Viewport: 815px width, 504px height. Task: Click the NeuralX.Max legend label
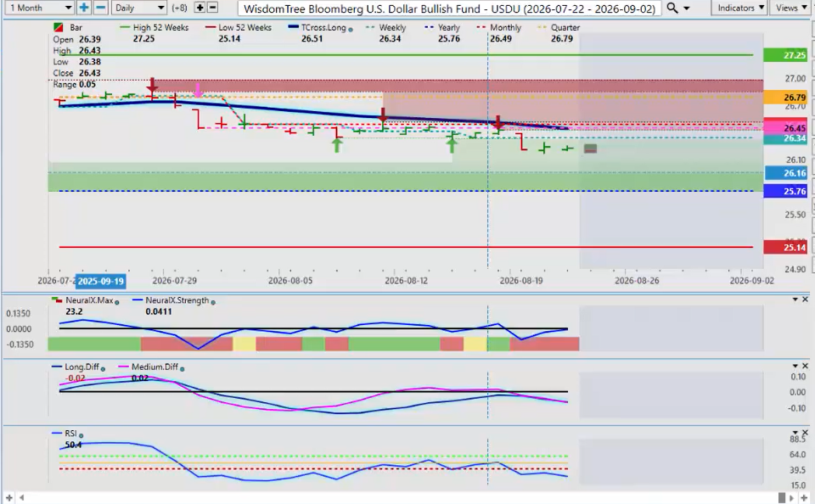89,300
